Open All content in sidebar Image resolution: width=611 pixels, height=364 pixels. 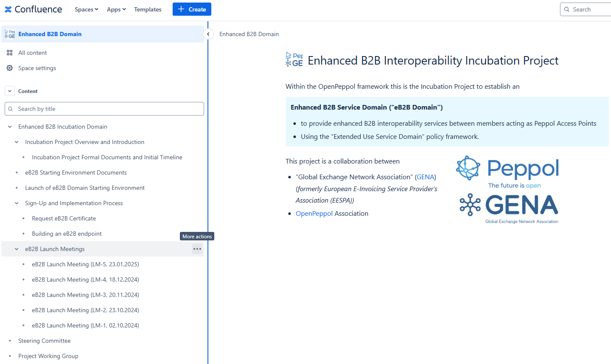[32, 53]
